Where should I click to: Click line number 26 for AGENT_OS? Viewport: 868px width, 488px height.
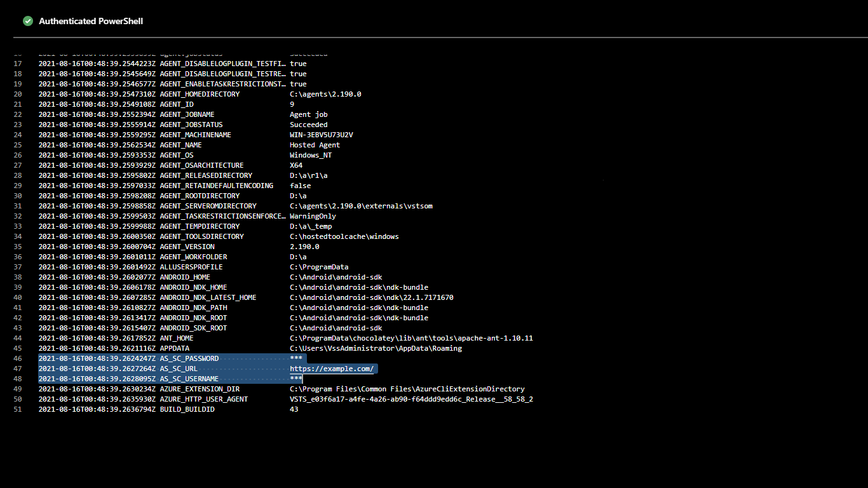click(17, 155)
